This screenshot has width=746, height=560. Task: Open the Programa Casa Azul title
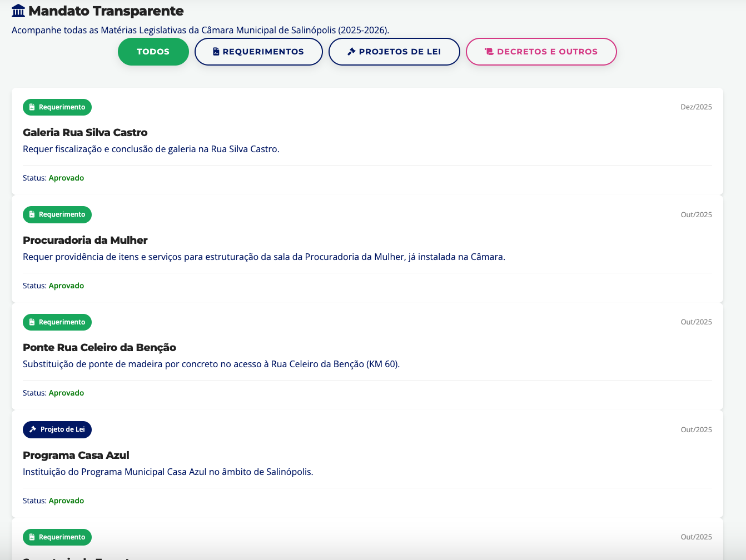pyautogui.click(x=76, y=455)
